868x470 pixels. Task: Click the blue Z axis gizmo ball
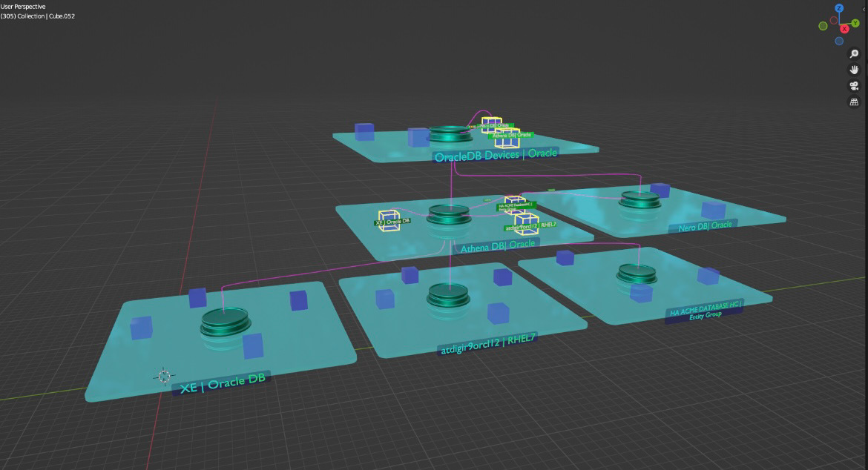click(x=839, y=8)
